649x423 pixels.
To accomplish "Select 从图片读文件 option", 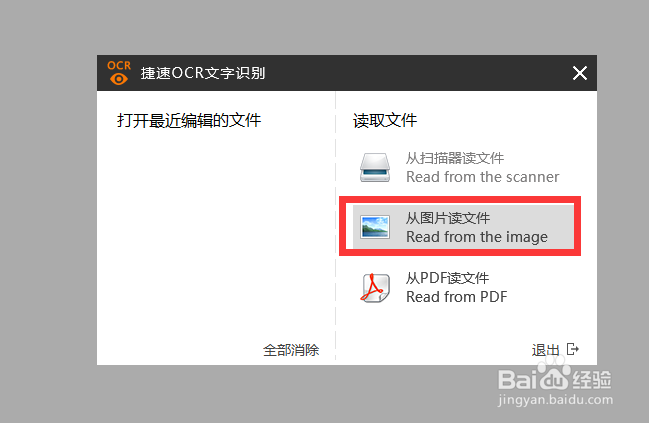I will coord(463,226).
